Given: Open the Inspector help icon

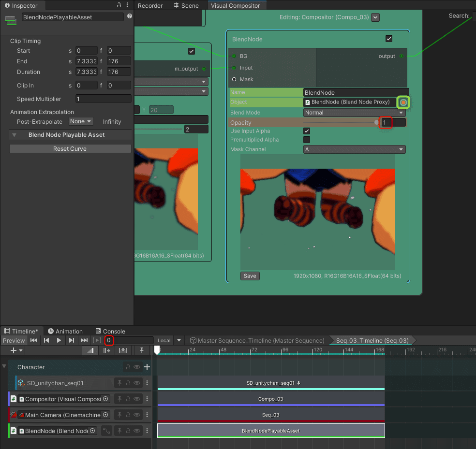Looking at the screenshot, I should [x=129, y=16].
